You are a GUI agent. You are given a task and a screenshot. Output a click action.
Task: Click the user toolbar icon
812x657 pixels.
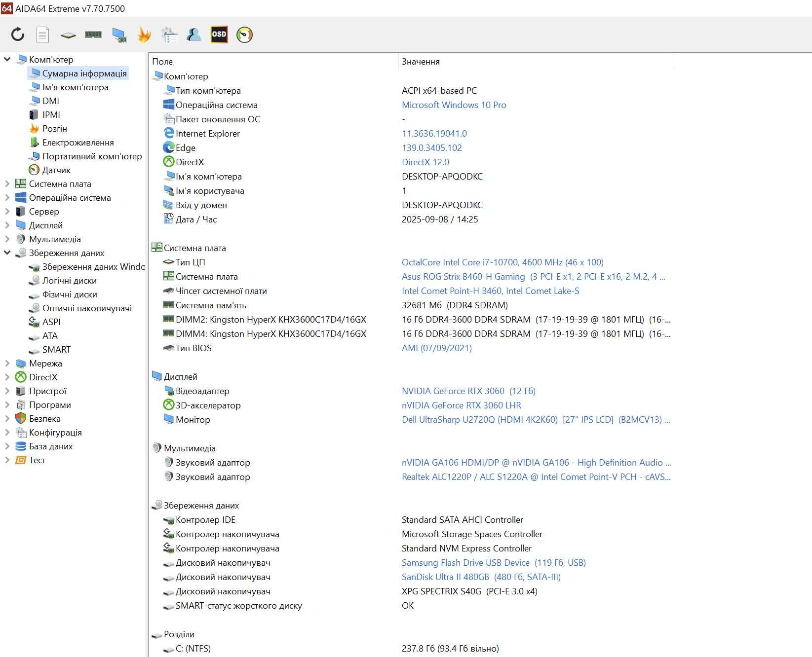click(194, 35)
